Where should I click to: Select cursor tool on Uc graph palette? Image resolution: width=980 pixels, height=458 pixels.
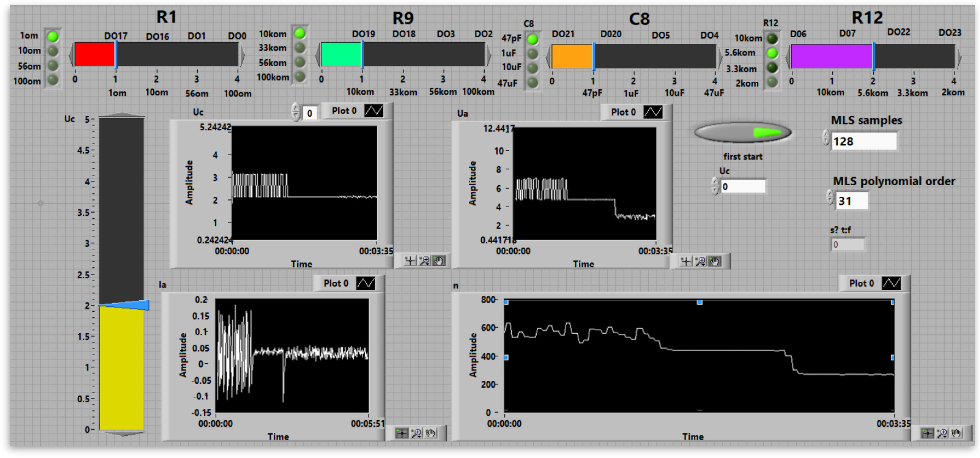click(x=410, y=261)
